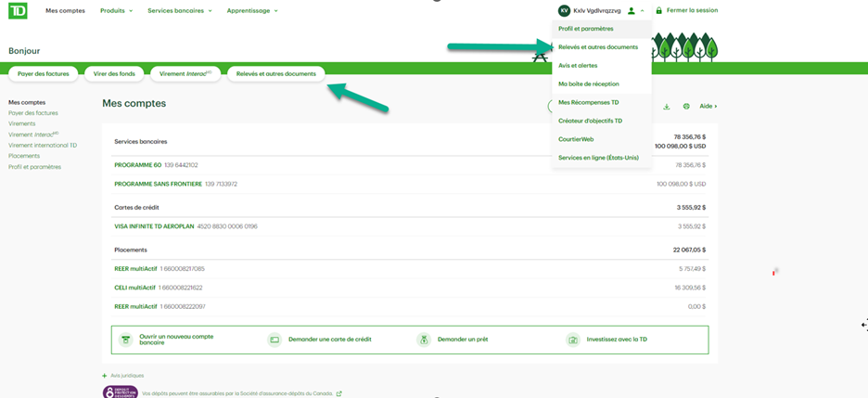Open Virement international TD sidebar link

[43, 145]
